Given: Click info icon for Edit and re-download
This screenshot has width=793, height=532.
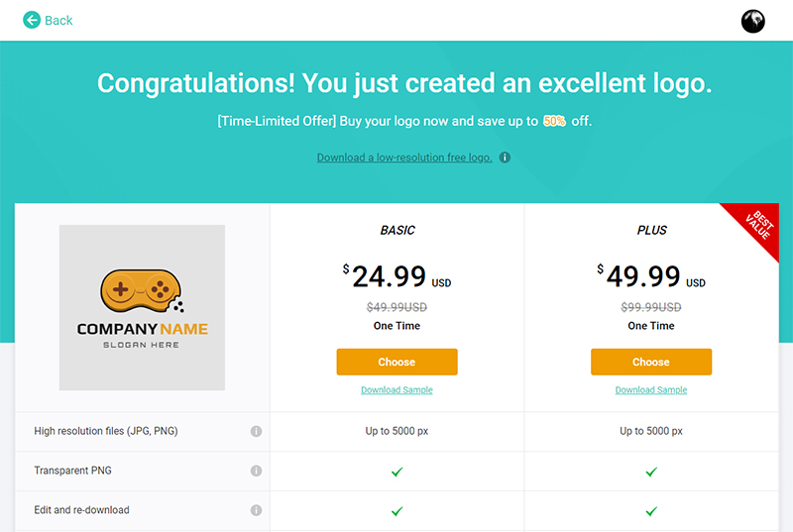Looking at the screenshot, I should click(256, 510).
